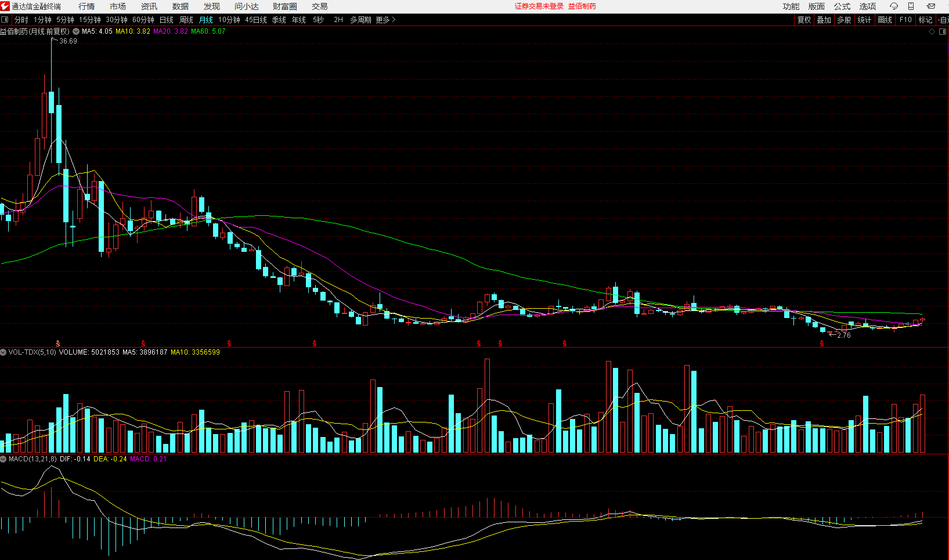Click the rightmost red $ marker on price chart
949x560 pixels.
click(822, 344)
